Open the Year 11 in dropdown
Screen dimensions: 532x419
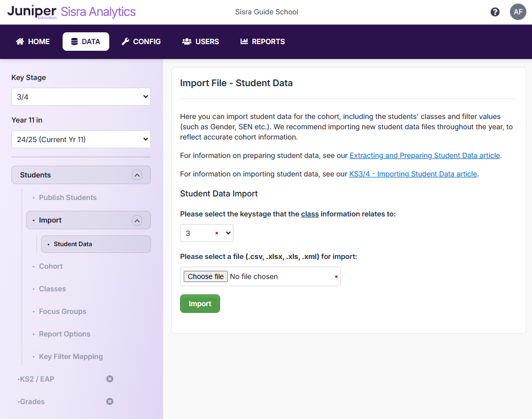pos(81,139)
